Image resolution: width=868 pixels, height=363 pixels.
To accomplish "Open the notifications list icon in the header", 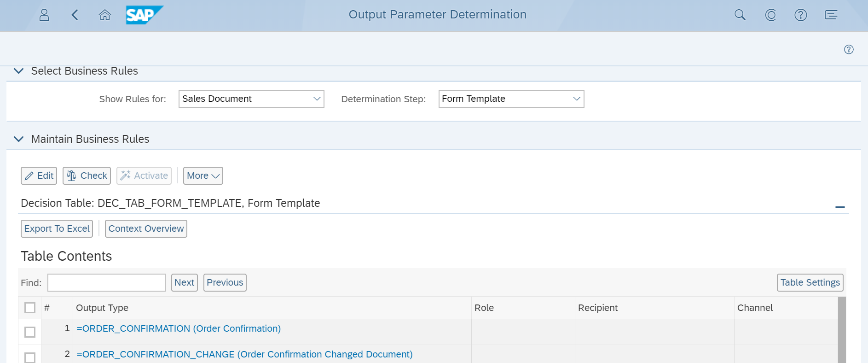I will point(831,15).
